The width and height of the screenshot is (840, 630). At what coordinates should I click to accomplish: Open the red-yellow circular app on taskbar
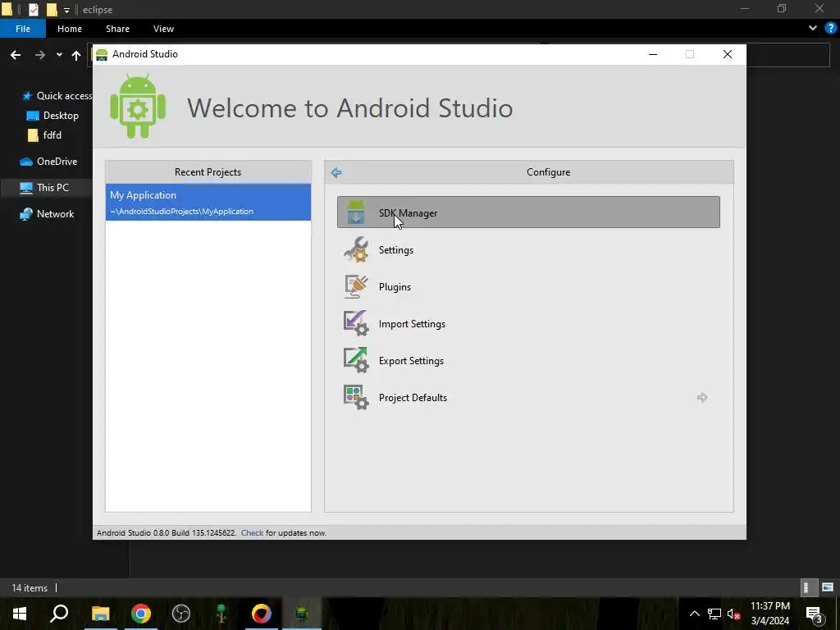coord(262,614)
